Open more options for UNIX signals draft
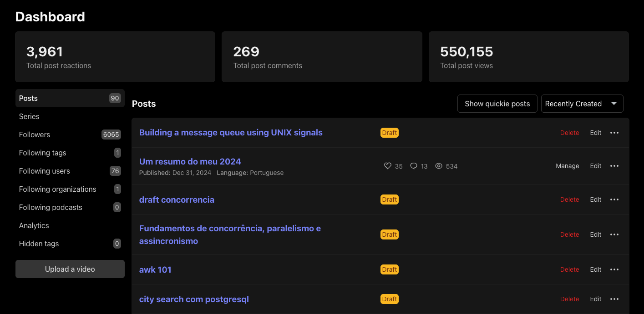644x314 pixels. tap(614, 133)
